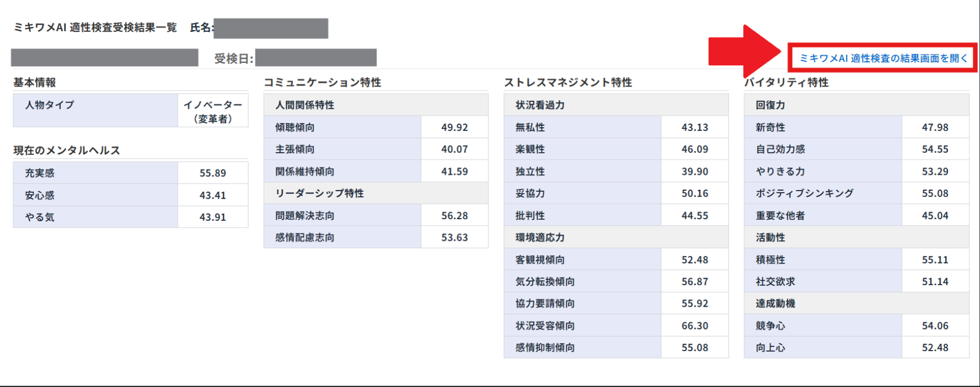Select the 問題解決志向 score 56.28
The height and width of the screenshot is (387, 980).
[x=454, y=216]
